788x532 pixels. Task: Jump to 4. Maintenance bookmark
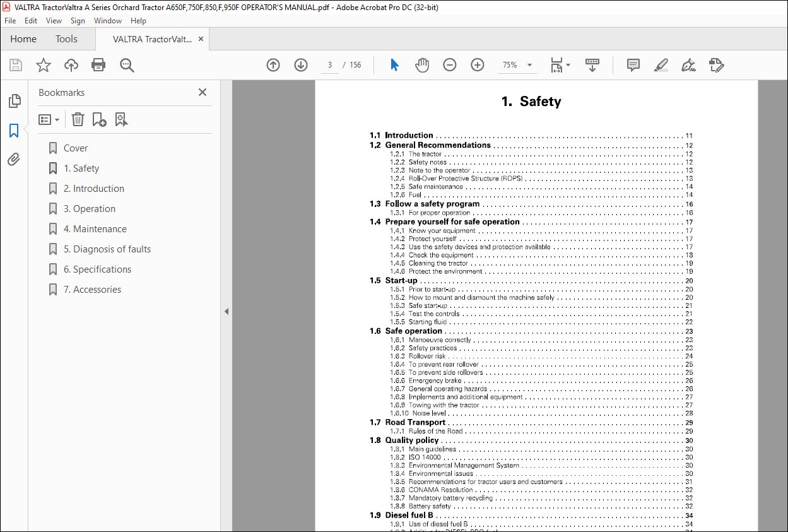click(x=95, y=229)
